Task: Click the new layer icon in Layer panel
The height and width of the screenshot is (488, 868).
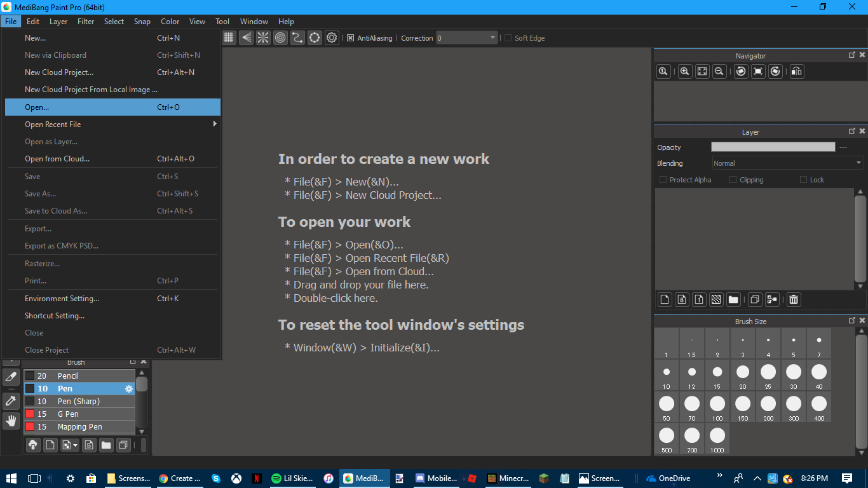Action: point(665,299)
